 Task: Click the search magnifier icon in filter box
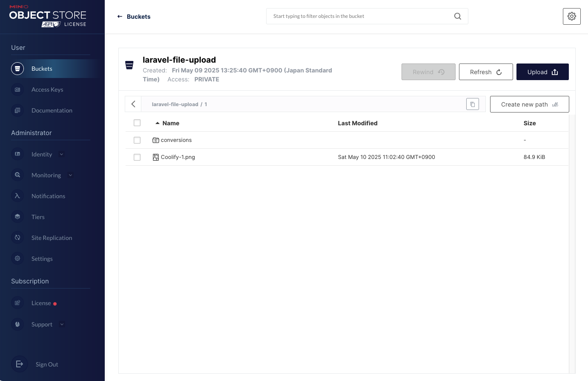(x=458, y=16)
